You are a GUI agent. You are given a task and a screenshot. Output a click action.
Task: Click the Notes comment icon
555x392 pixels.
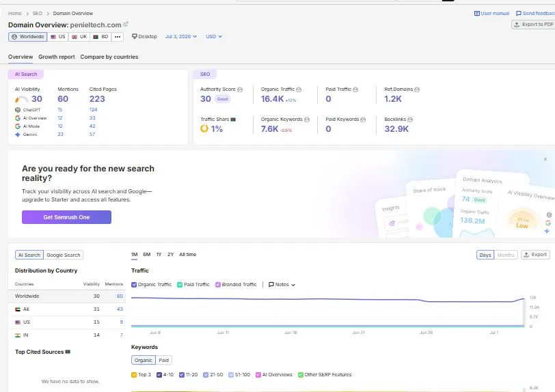click(x=271, y=285)
